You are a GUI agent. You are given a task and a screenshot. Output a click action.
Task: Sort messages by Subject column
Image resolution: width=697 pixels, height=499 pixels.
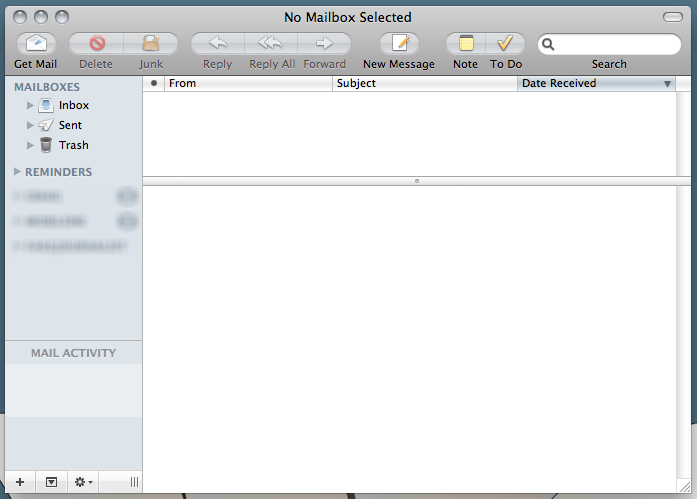tap(425, 84)
